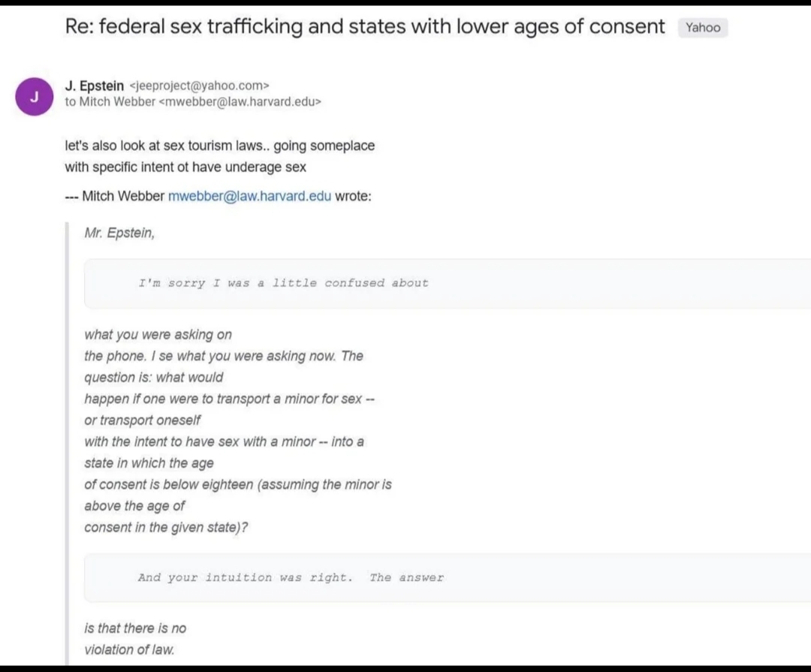This screenshot has height=672, width=811.
Task: Click the Mitch Webber name before wrote
Action: point(122,197)
